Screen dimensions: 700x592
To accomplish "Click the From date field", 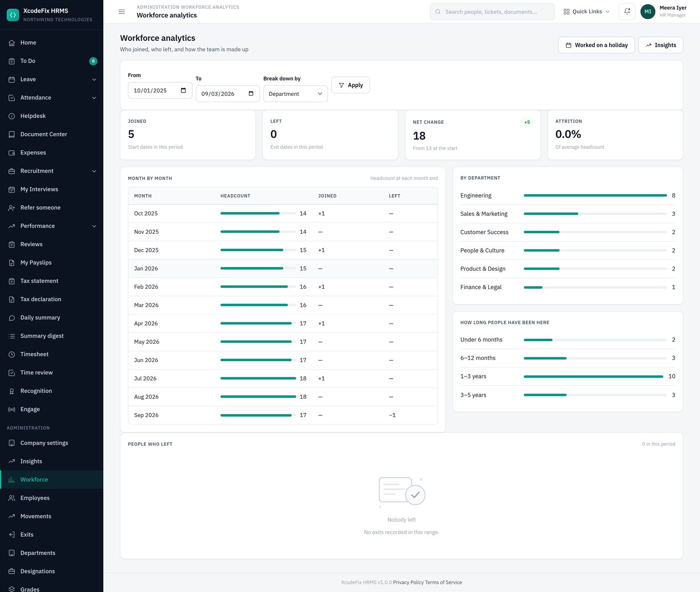I will point(160,90).
